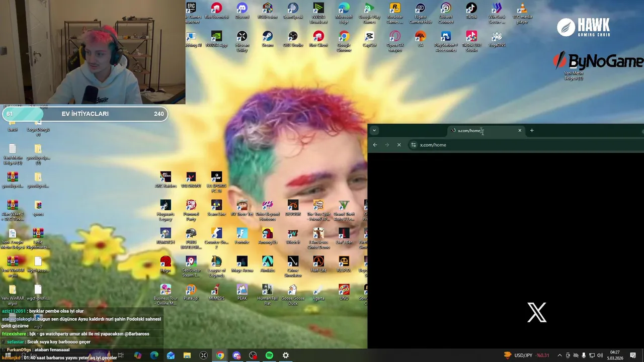The image size is (644, 362).
Task: Select the x.com/home browser tab
Action: (x=486, y=131)
